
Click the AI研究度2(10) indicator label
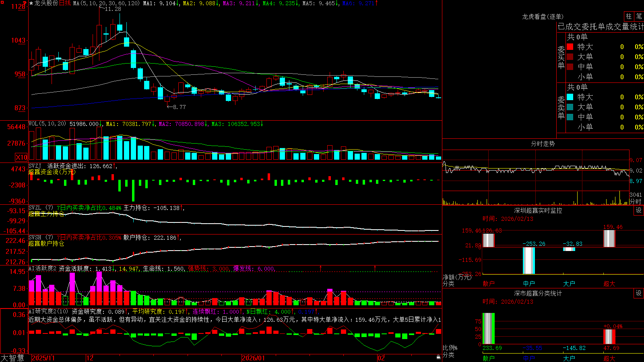coord(49,311)
